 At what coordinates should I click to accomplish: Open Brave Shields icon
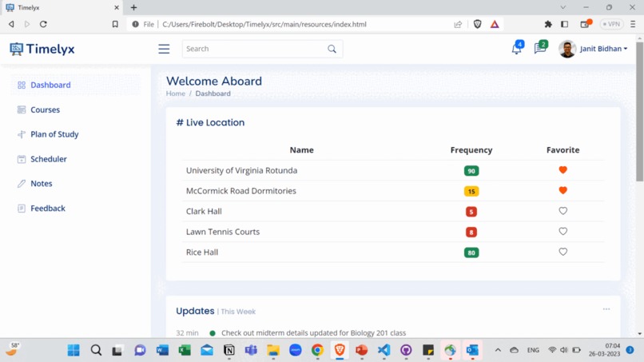click(477, 24)
